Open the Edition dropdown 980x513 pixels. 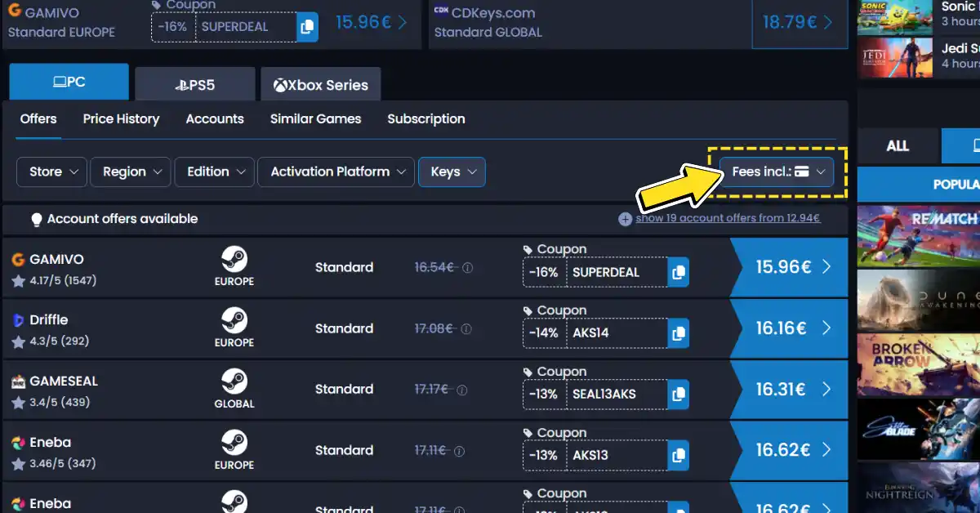215,172
